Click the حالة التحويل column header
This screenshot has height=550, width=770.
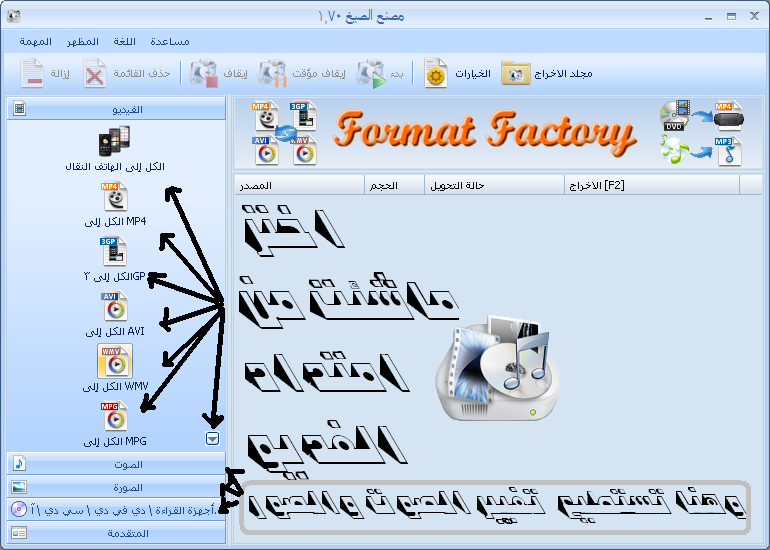pyautogui.click(x=495, y=185)
